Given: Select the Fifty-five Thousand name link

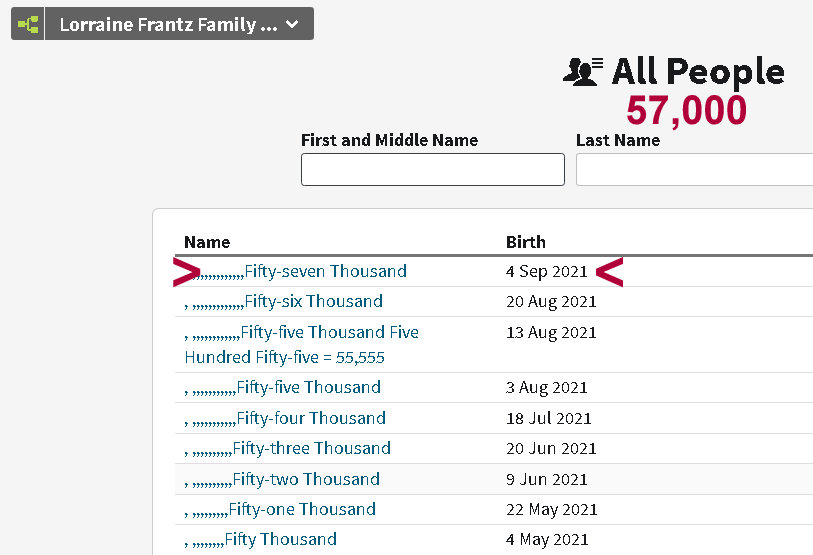Looking at the screenshot, I should [308, 387].
